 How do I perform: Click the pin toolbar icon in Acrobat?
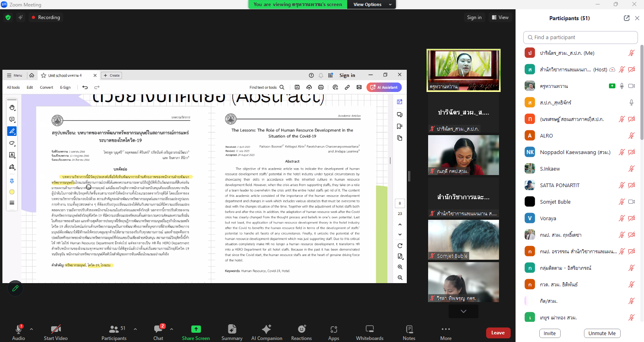[x=12, y=181]
